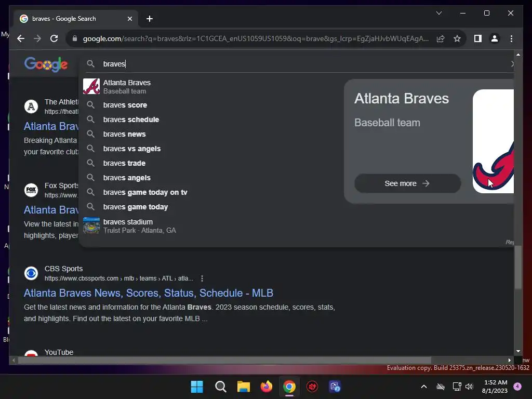Image resolution: width=532 pixels, height=399 pixels.
Task: Click the vertical scrollbar down arrow
Action: (518, 351)
